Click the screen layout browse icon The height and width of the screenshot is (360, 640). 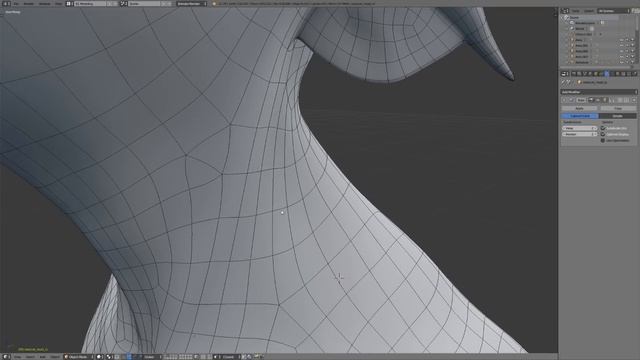click(x=69, y=3)
